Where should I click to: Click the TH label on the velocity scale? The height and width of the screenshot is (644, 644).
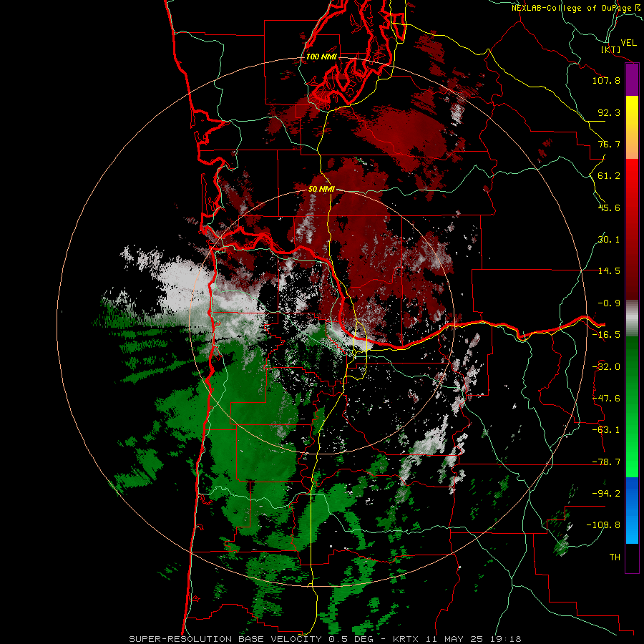615,557
